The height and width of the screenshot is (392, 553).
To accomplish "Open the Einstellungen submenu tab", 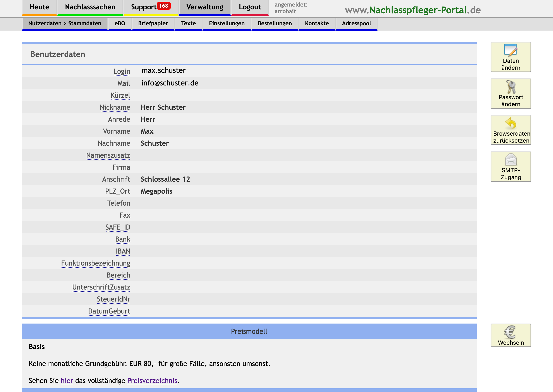I will (x=227, y=23).
